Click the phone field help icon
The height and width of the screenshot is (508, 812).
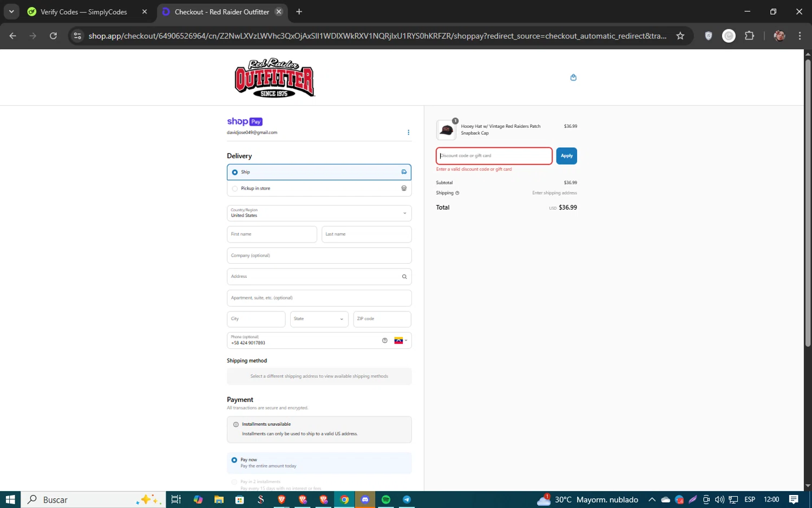385,341
